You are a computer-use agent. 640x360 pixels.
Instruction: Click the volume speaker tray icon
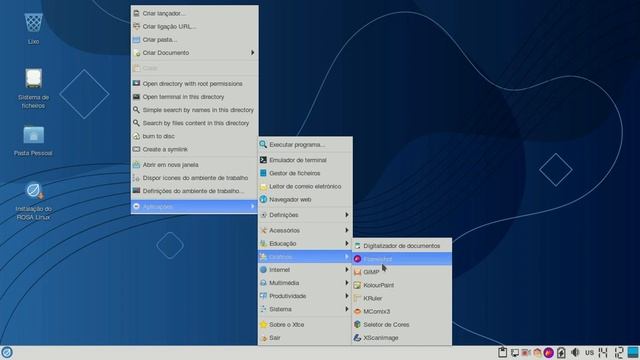(x=576, y=353)
